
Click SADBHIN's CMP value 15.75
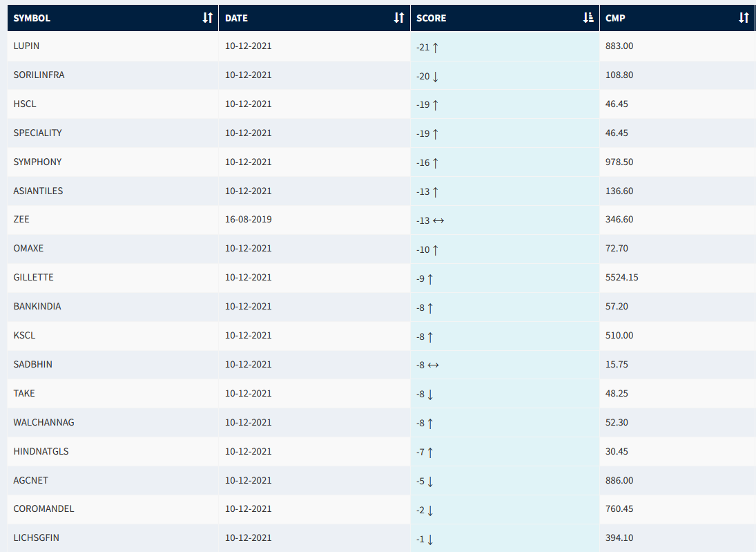tap(617, 364)
